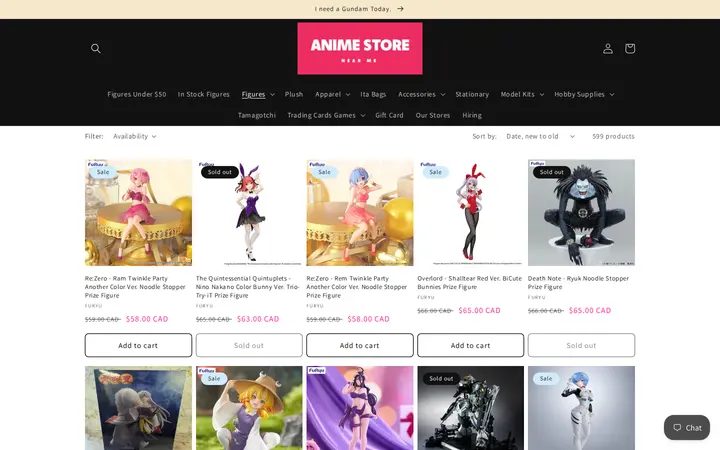Open Overlord Shalltear BiCute Bunnies title

[469, 282]
